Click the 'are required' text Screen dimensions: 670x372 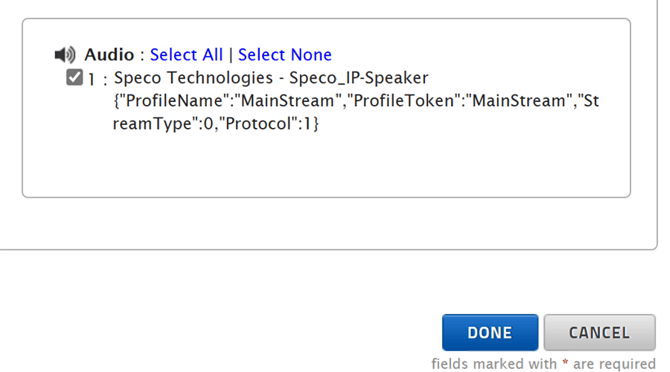point(614,364)
